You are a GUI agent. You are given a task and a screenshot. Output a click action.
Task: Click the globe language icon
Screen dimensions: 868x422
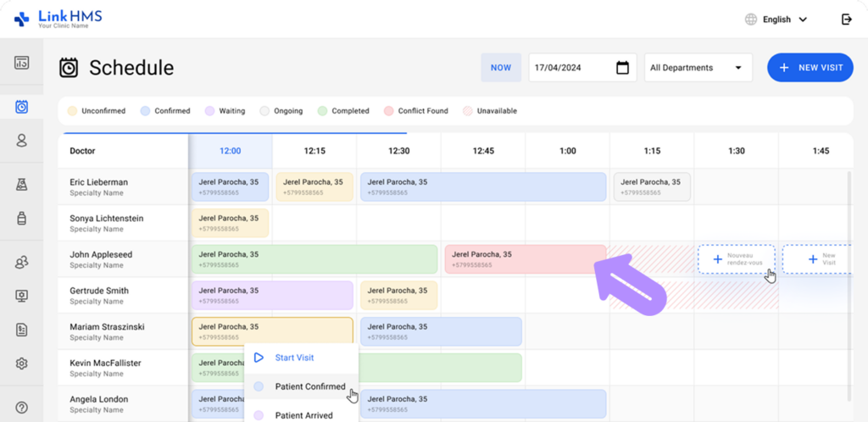[x=751, y=19]
